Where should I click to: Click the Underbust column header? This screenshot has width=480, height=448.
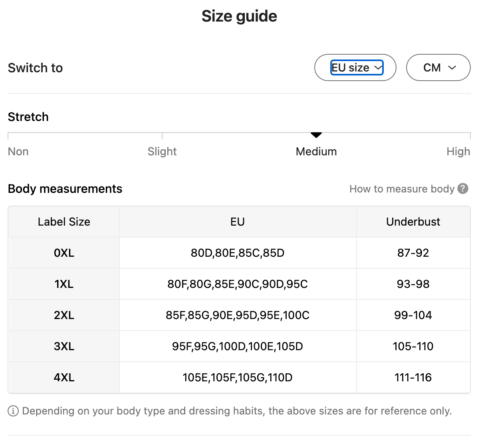coord(413,222)
